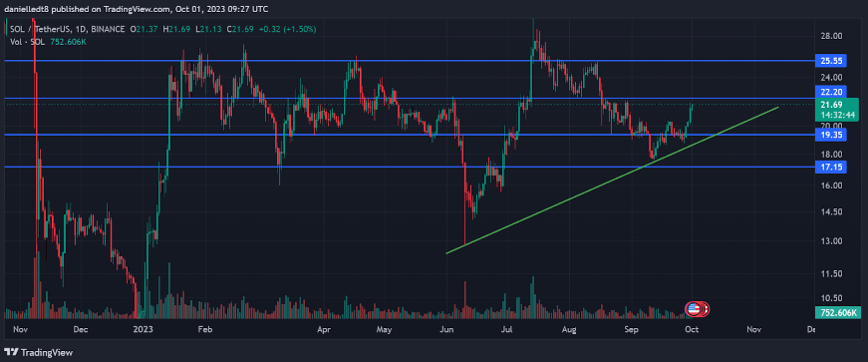The height and width of the screenshot is (362, 868).
Task: Click the 18.00 price axis tick
Action: click(x=832, y=155)
